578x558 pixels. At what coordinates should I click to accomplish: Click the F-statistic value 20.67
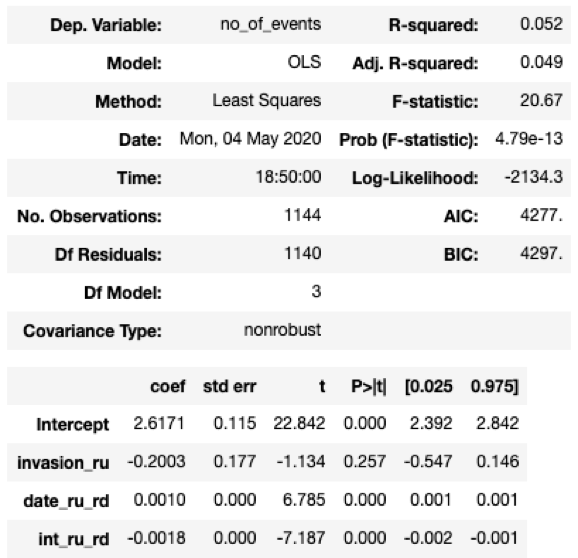coord(541,100)
